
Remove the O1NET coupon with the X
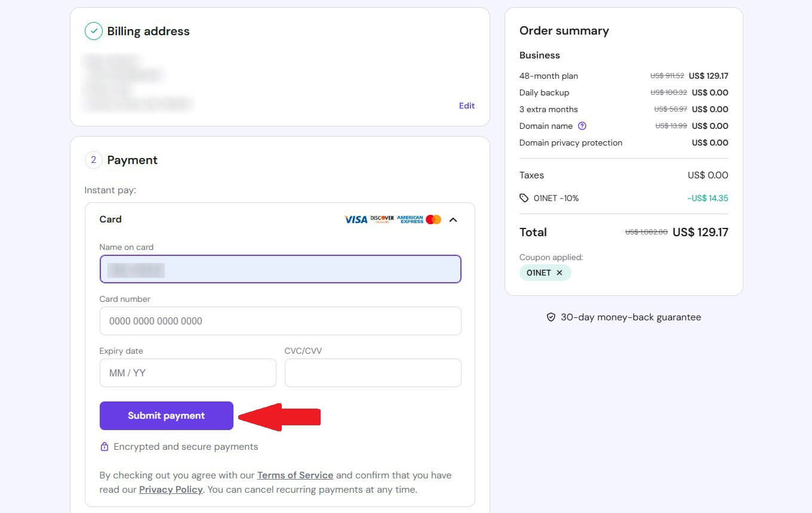point(559,273)
